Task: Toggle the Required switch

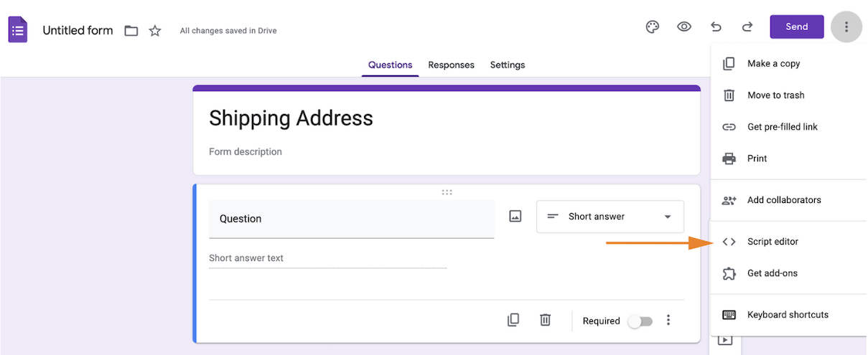Action: coord(640,321)
